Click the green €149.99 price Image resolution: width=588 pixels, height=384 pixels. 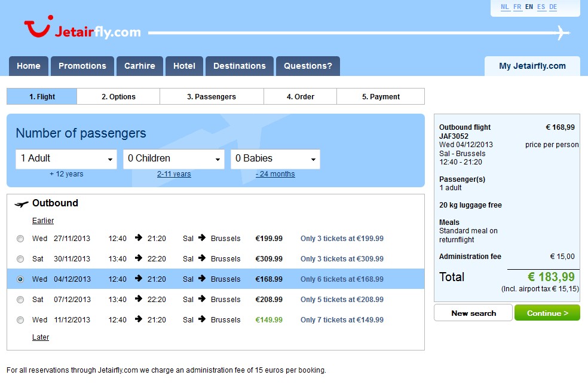269,319
